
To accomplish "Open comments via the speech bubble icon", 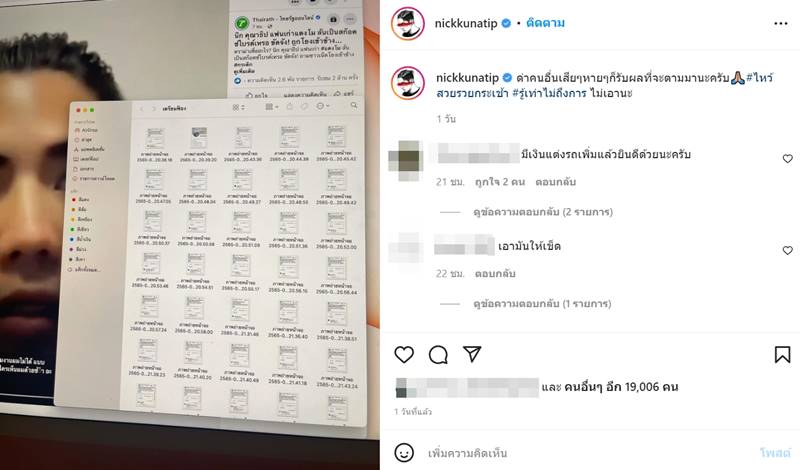I will click(x=438, y=354).
